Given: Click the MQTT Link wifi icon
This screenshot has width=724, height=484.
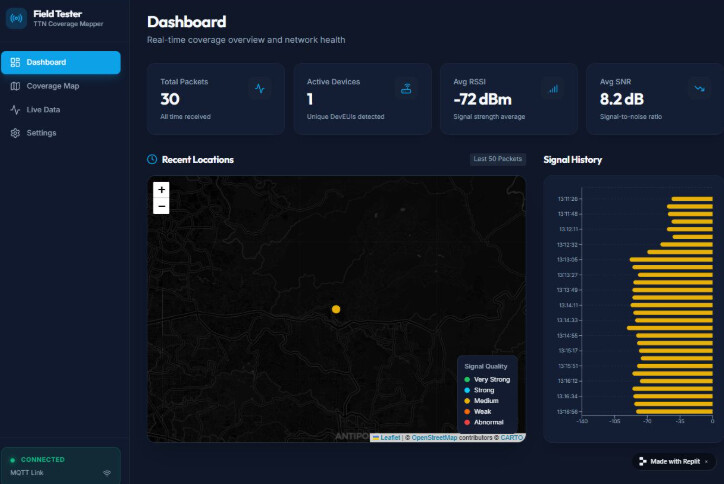Looking at the screenshot, I should tap(107, 472).
